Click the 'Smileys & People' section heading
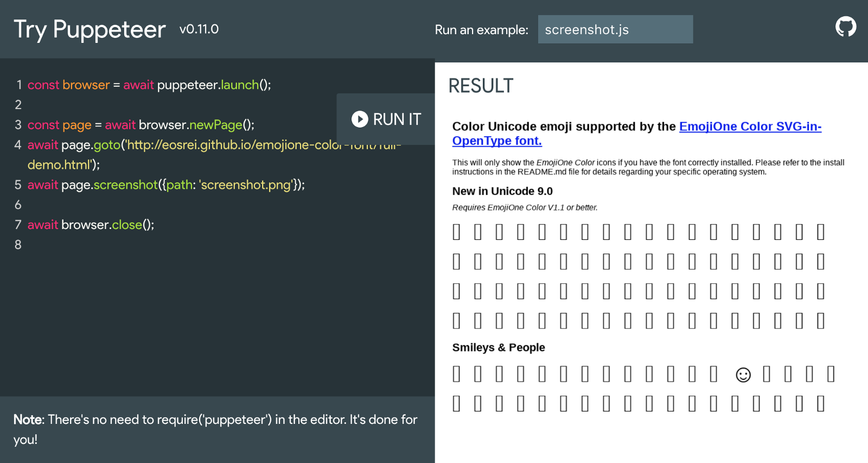868x463 pixels. coord(499,347)
